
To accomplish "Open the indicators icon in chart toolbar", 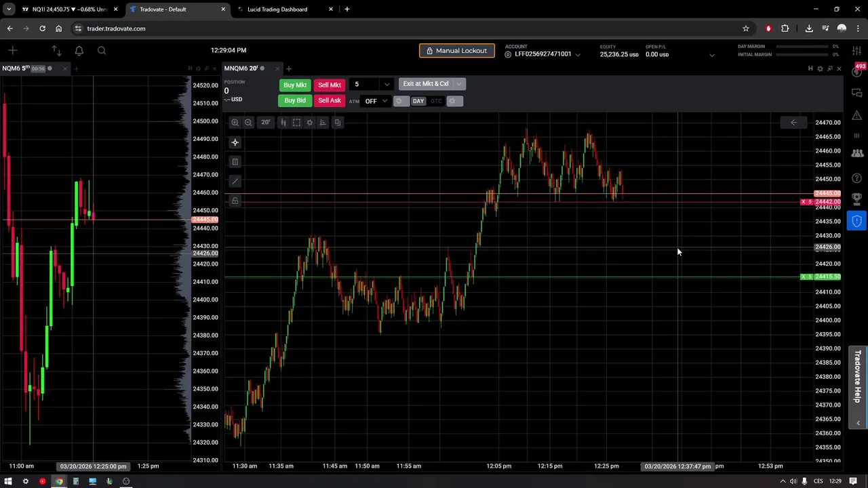I will pos(323,123).
